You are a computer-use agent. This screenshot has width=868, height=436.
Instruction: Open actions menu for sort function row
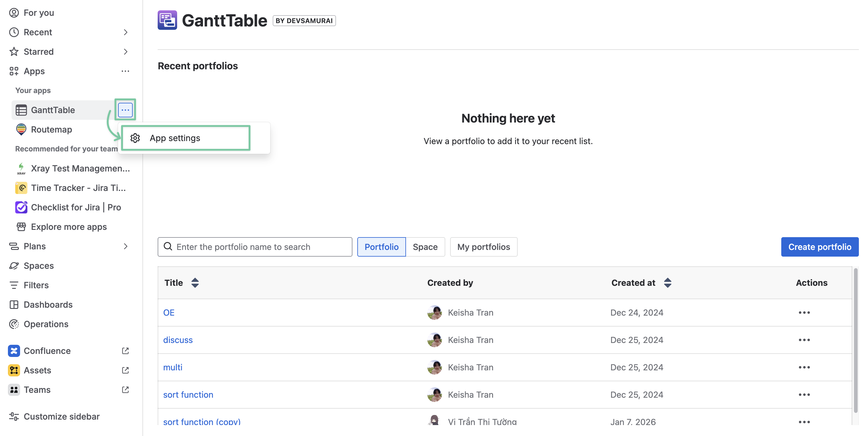pyautogui.click(x=804, y=395)
